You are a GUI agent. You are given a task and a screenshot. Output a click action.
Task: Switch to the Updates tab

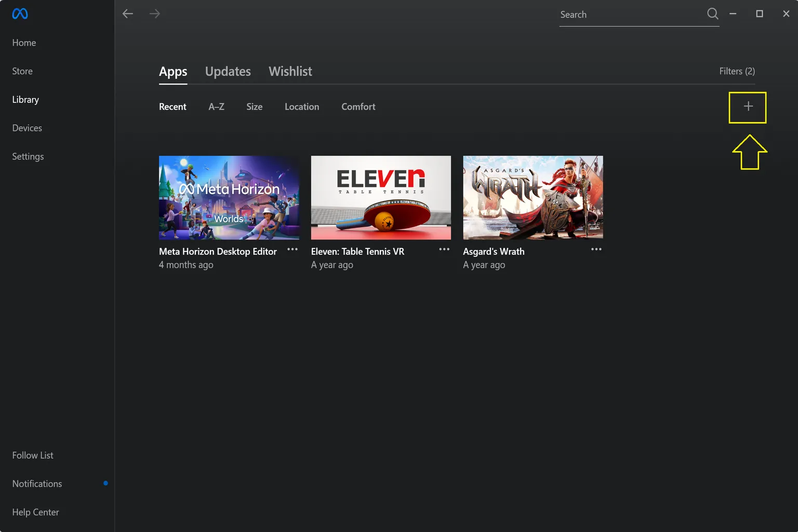click(228, 72)
